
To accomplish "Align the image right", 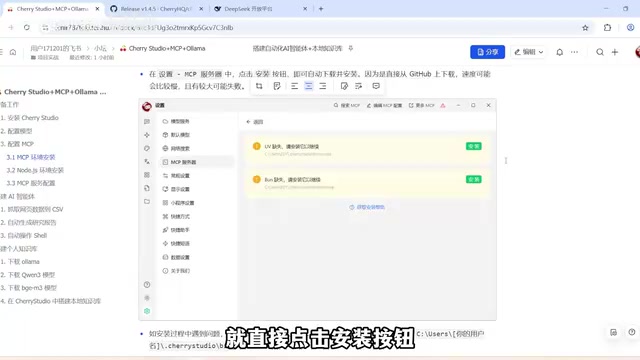I will (323, 86).
